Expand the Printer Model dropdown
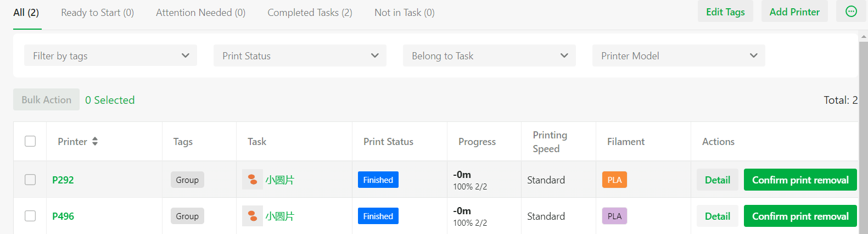The width and height of the screenshot is (868, 234). pyautogui.click(x=679, y=55)
